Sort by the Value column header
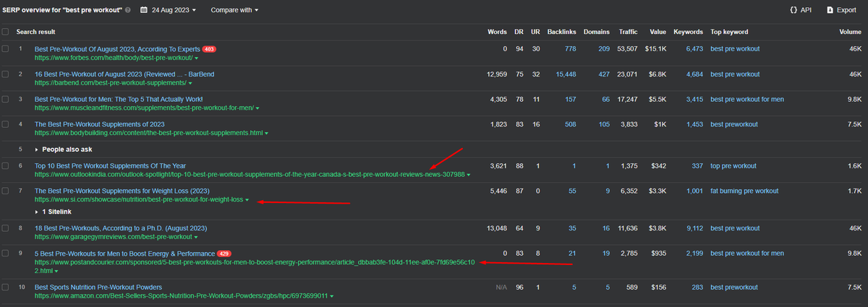Image resolution: width=868 pixels, height=307 pixels. tap(658, 32)
